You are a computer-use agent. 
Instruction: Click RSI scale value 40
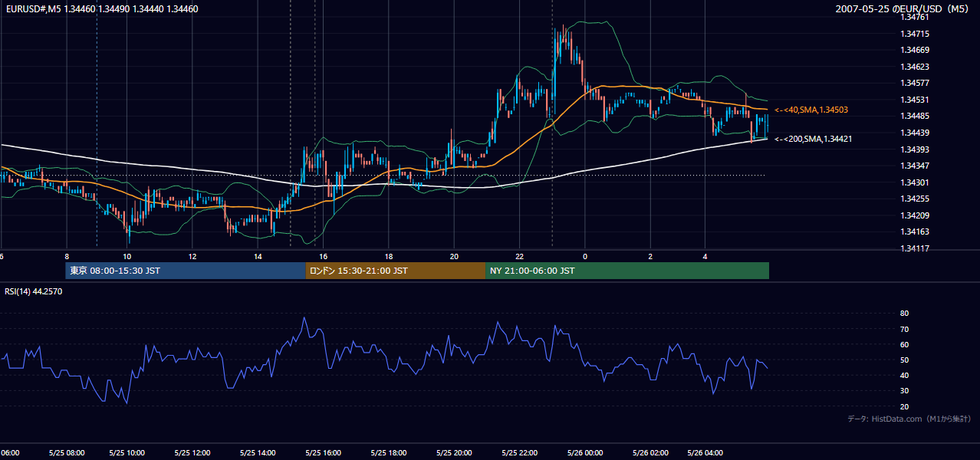click(x=904, y=375)
